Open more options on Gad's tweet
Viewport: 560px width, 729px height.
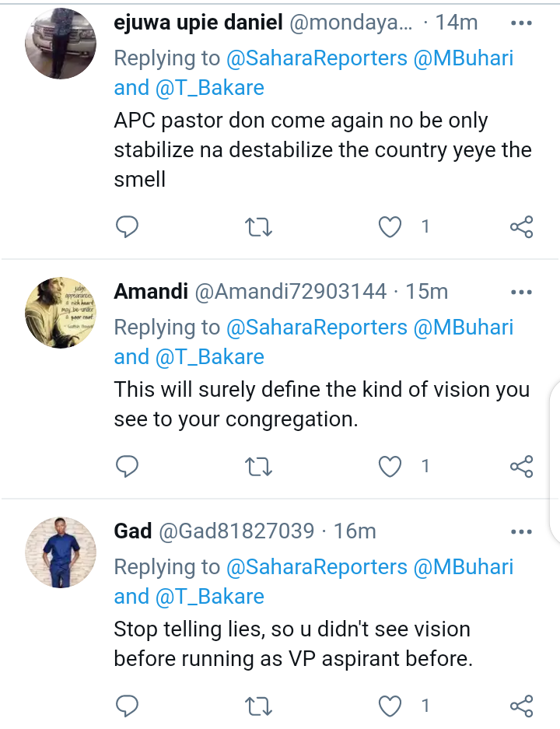click(x=521, y=532)
